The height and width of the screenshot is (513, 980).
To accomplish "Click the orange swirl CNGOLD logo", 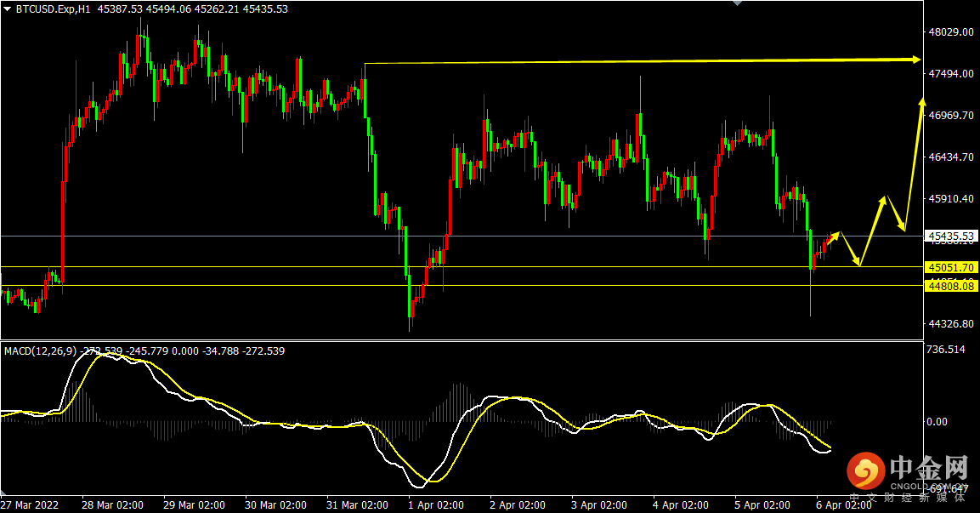I will (x=865, y=471).
